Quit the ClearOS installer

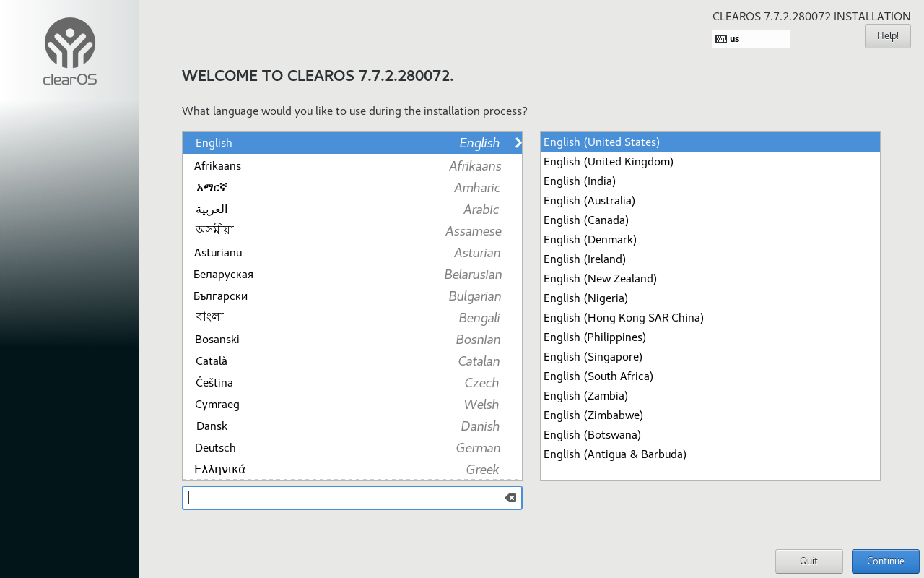[809, 561]
